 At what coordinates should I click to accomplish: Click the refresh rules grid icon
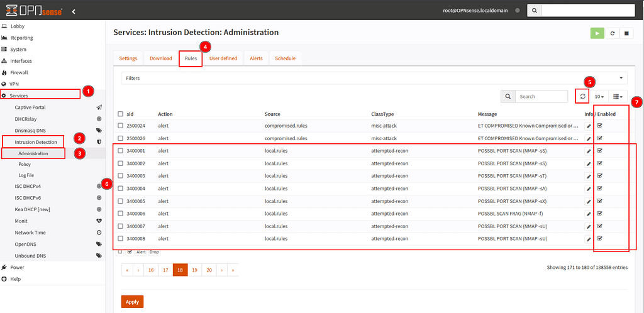(582, 96)
